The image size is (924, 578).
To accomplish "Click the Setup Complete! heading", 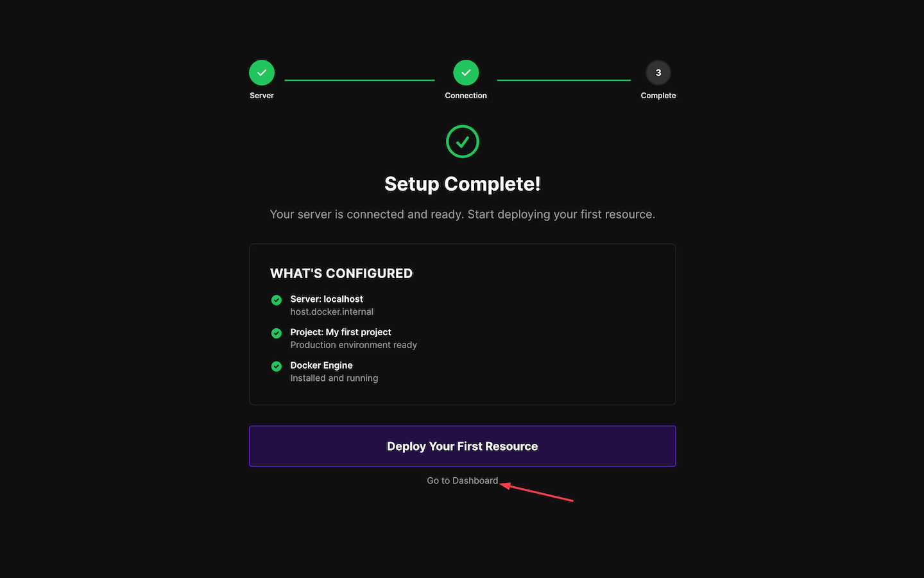I will pyautogui.click(x=462, y=184).
